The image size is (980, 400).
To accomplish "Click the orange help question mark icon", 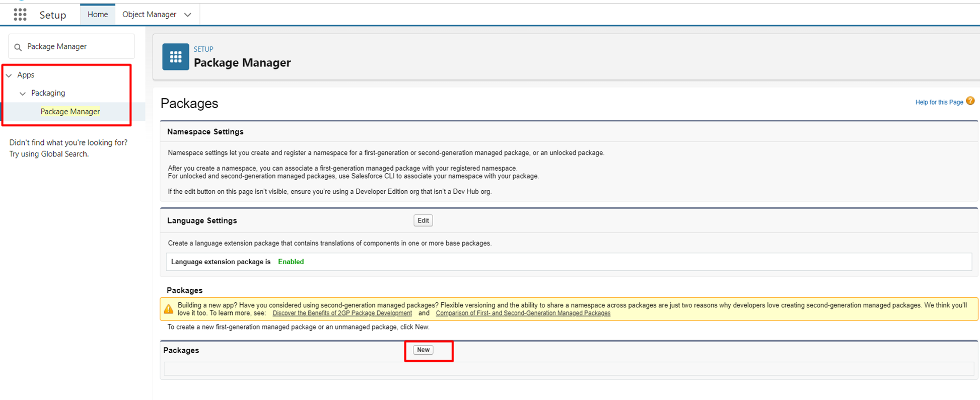I will click(970, 101).
